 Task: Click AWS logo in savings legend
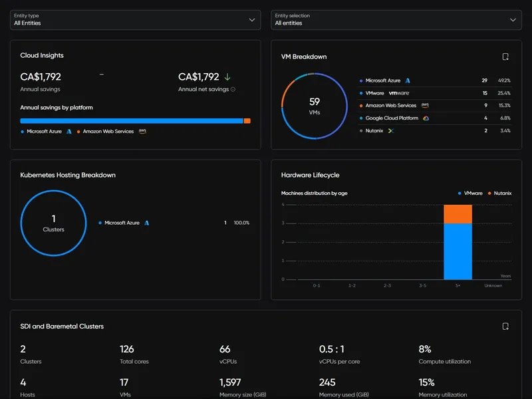coord(142,131)
